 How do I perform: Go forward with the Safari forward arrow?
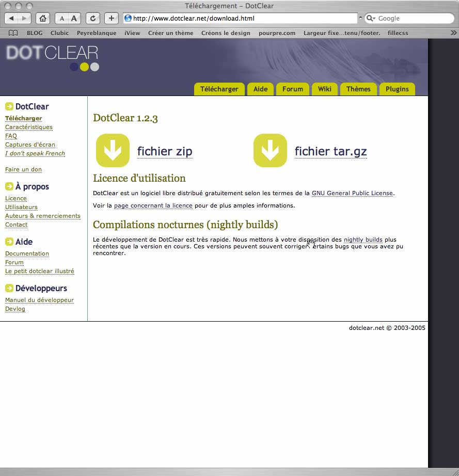point(25,19)
